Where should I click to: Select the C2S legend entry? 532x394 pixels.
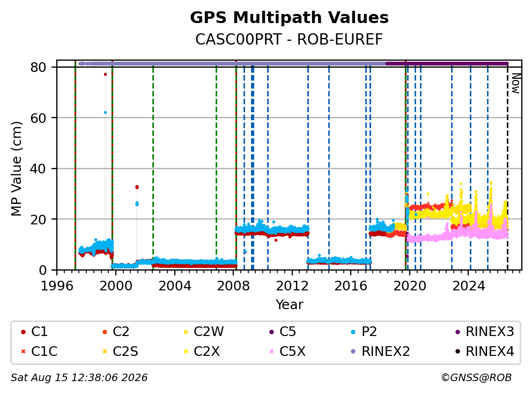[x=120, y=351]
